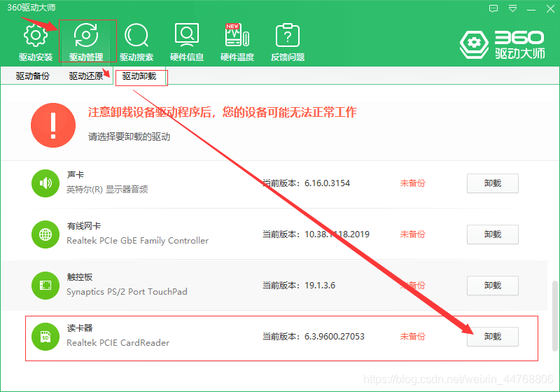The height and width of the screenshot is (392, 560).
Task: Uninstall the 有线网卡 driver
Action: click(493, 234)
